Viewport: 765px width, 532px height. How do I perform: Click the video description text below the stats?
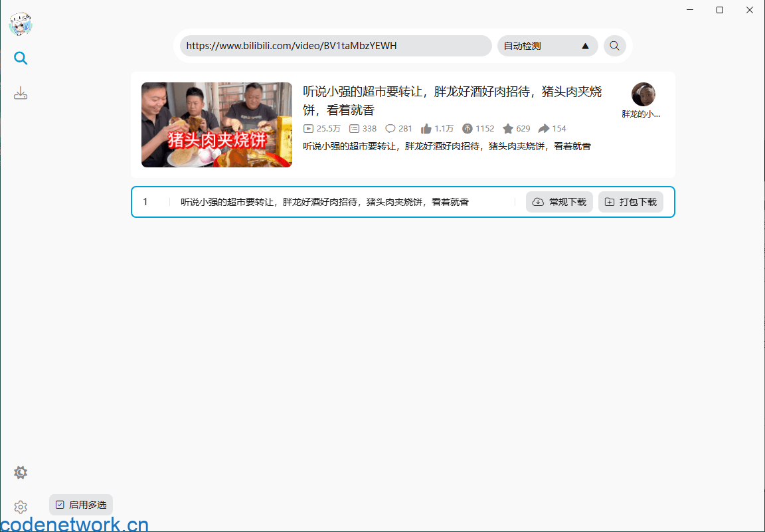click(447, 146)
